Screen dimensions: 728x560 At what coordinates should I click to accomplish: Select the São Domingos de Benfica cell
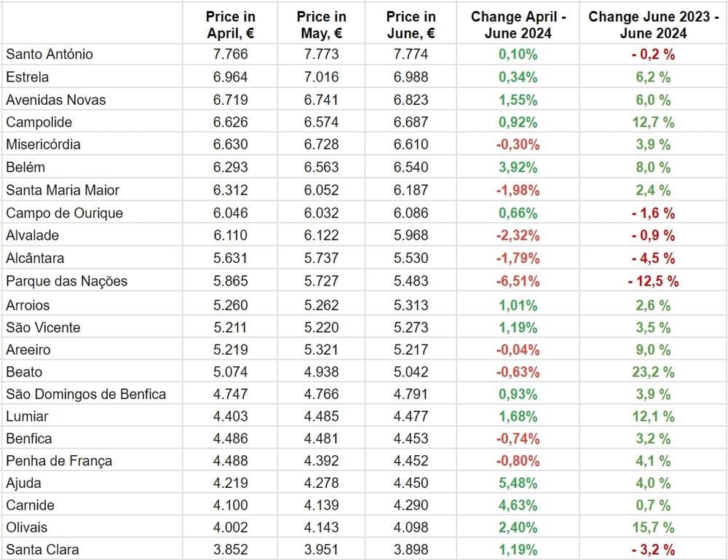[x=86, y=394]
